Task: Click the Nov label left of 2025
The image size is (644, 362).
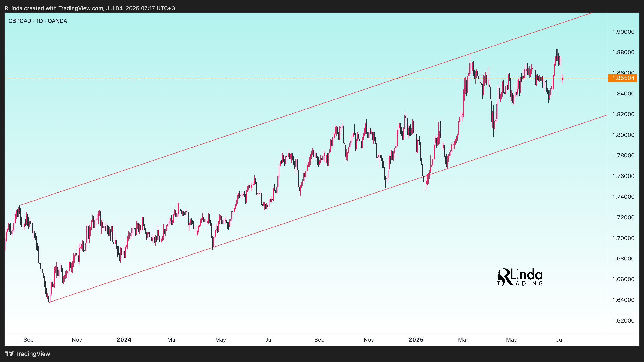Action: [369, 340]
